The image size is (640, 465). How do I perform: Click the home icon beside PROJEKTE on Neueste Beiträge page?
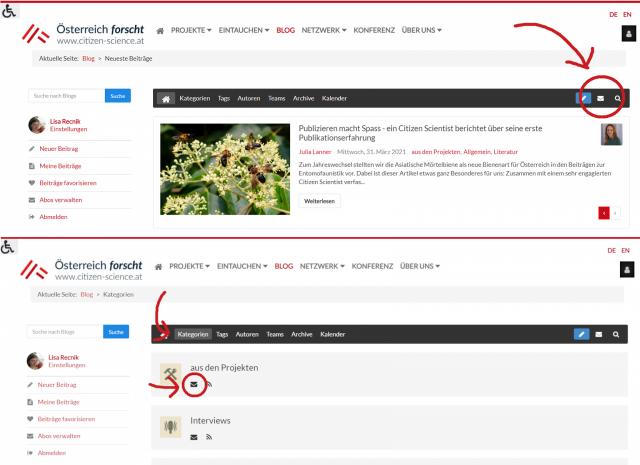click(x=160, y=31)
